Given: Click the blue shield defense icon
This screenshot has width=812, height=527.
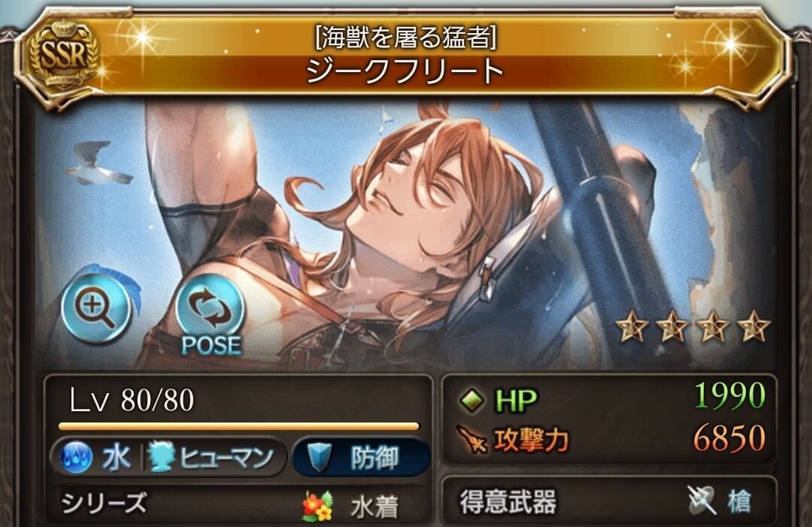Looking at the screenshot, I should (x=319, y=456).
